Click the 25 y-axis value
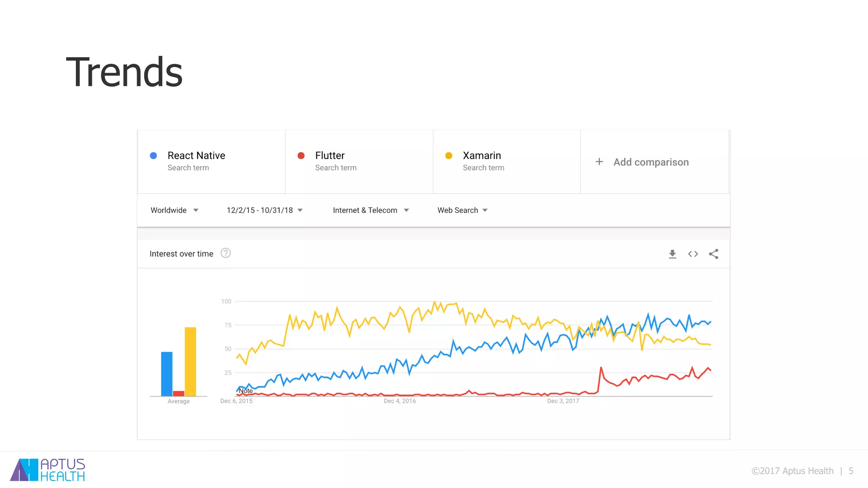This screenshot has height=488, width=868. click(x=228, y=372)
